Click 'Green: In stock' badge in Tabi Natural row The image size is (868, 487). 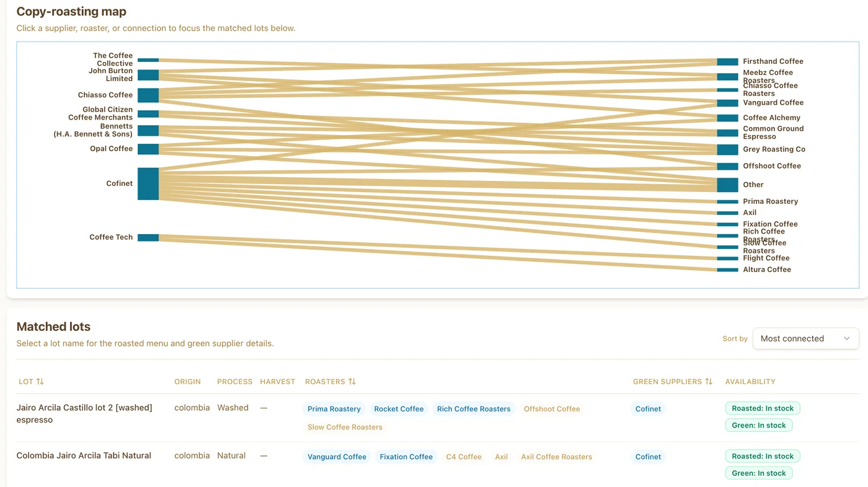click(x=759, y=473)
